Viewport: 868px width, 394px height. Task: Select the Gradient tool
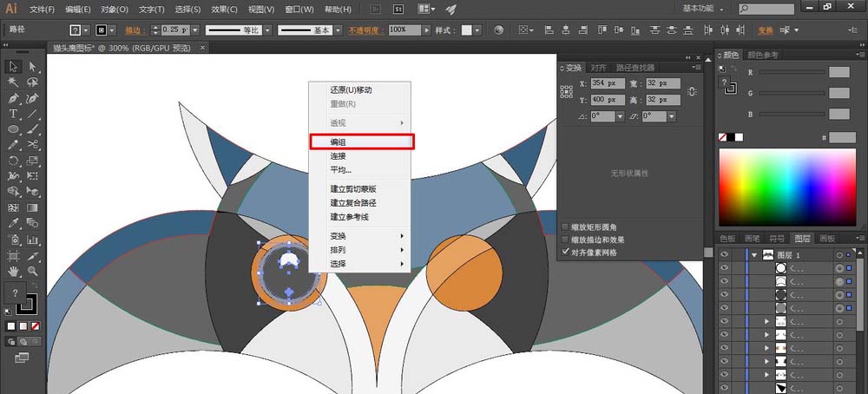33,207
